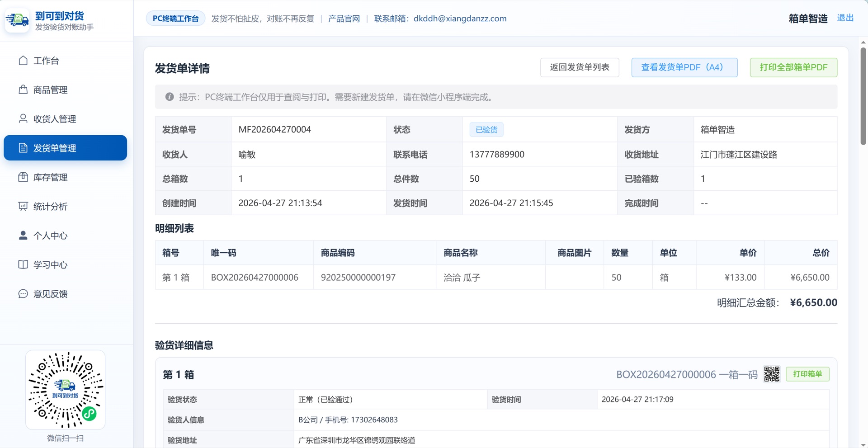Open the 产品官网 link

344,19
